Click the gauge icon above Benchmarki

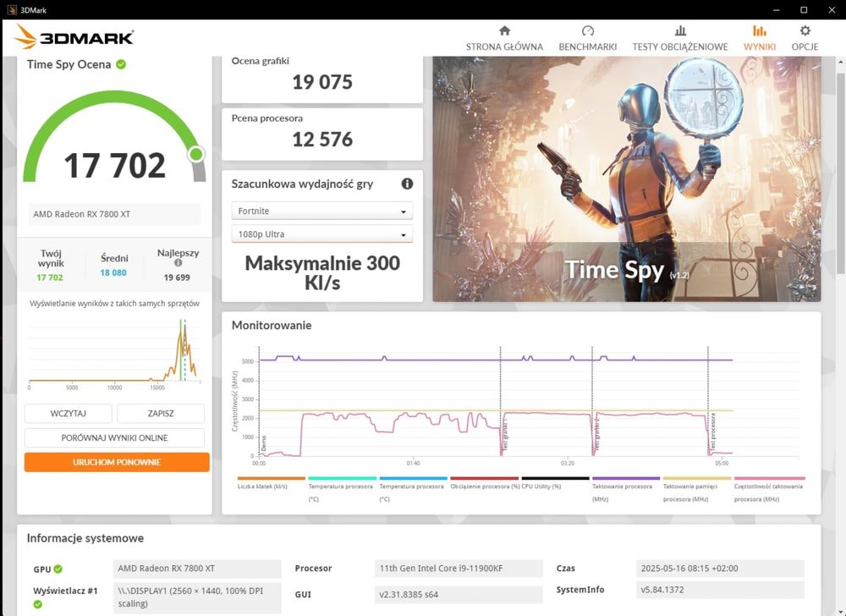pyautogui.click(x=588, y=30)
